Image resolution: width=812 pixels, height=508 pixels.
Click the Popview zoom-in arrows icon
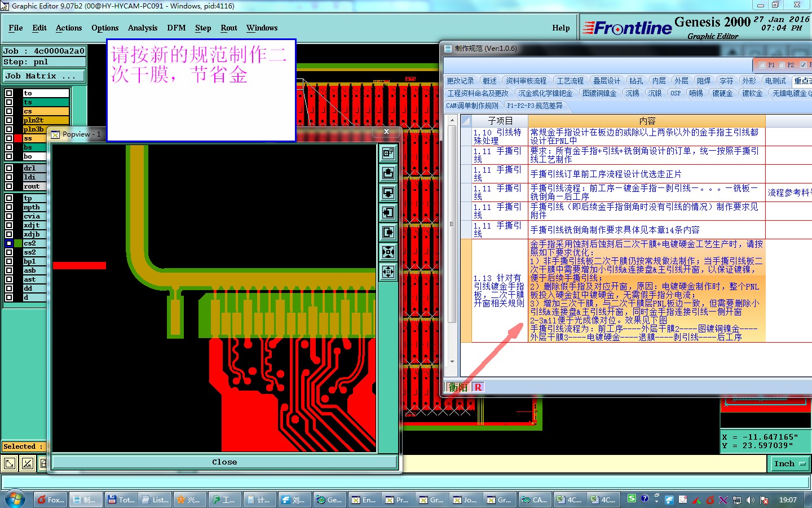click(x=388, y=271)
